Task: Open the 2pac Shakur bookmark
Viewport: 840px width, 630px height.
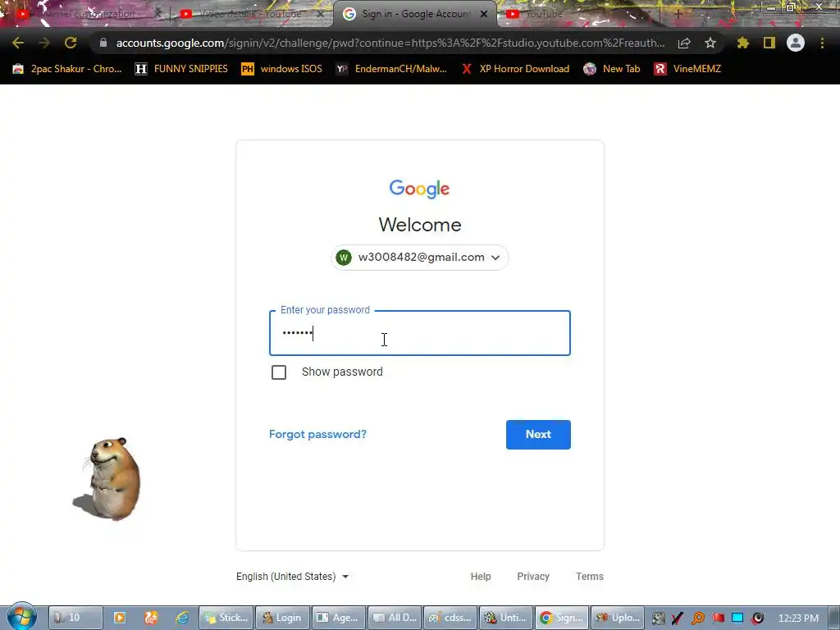Action: pos(67,69)
